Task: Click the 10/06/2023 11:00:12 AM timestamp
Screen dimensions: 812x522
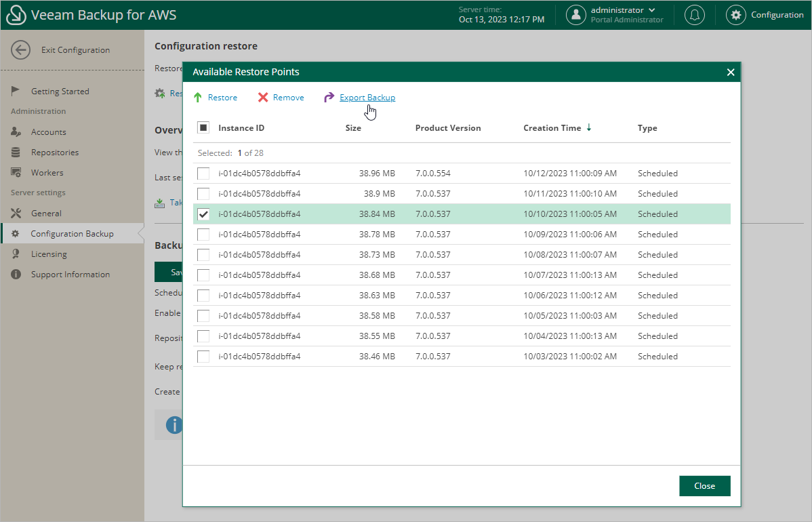Action: tap(570, 295)
